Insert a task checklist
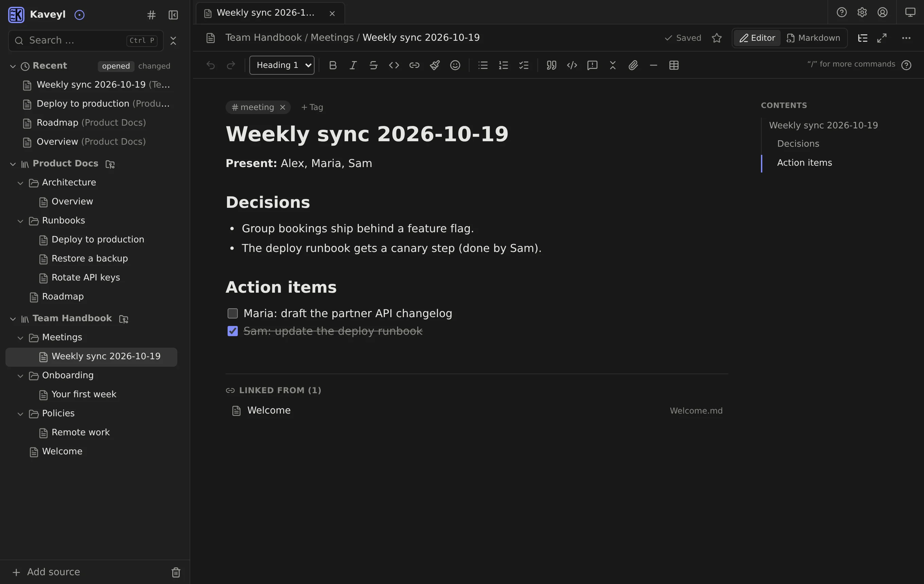The height and width of the screenshot is (584, 924). 524,65
